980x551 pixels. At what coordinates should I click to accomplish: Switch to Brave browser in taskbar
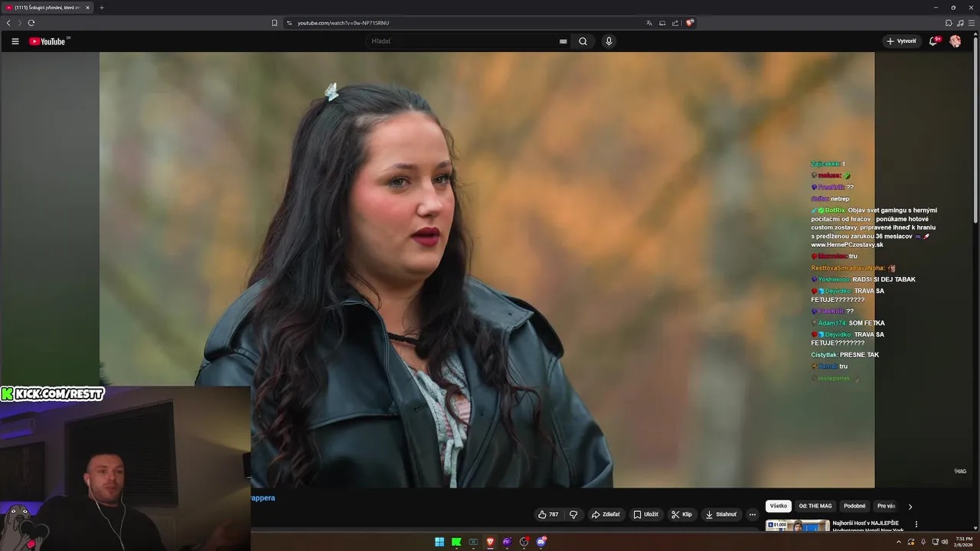(490, 542)
